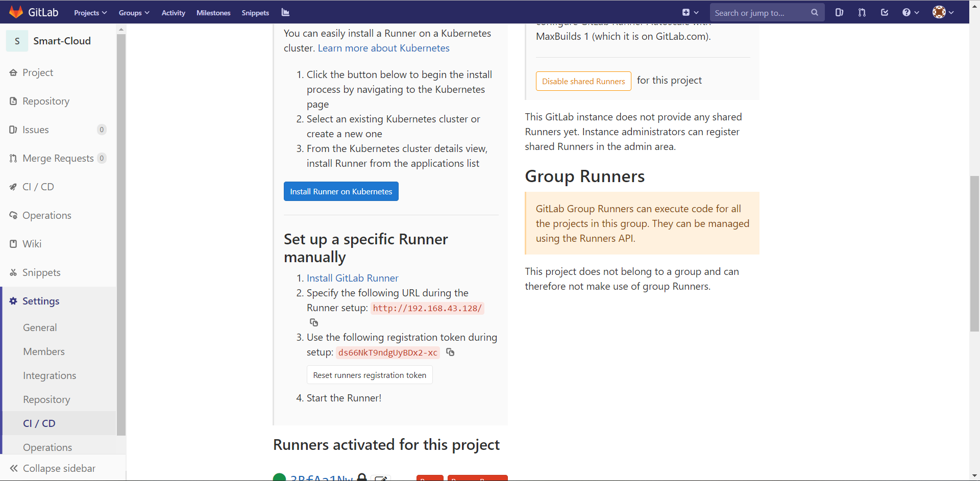Click the Snippets scissors icon in the sidebar

pos(13,272)
